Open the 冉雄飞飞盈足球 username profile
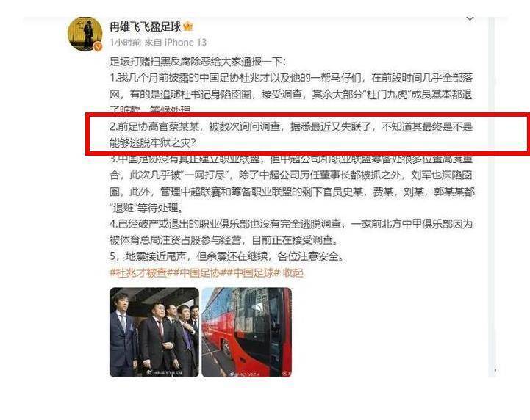530x420 pixels. (146, 26)
